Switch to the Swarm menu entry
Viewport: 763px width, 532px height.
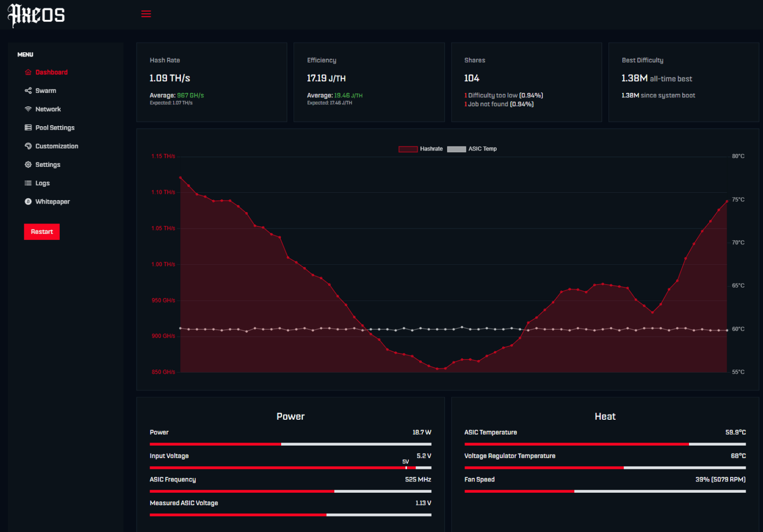click(x=46, y=90)
